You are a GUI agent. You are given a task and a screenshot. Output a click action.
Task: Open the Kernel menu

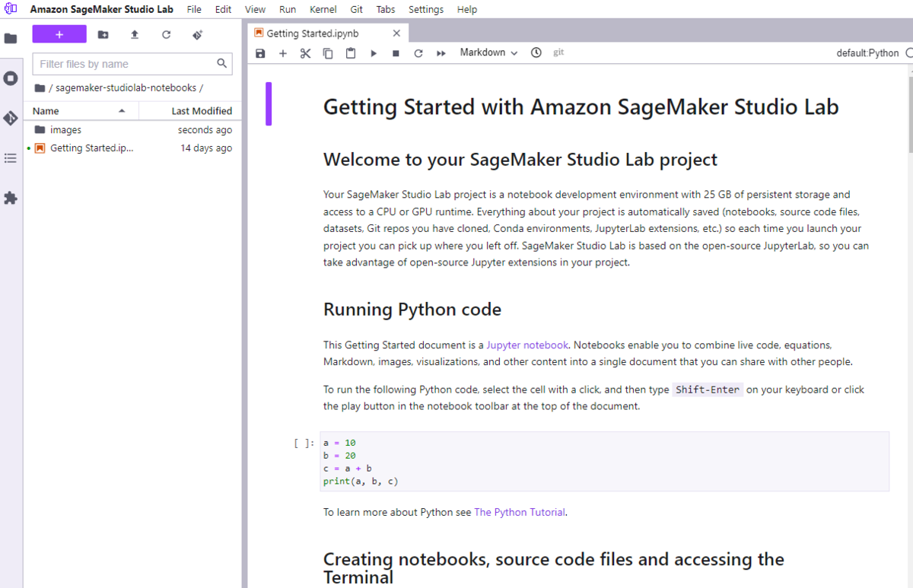point(324,9)
